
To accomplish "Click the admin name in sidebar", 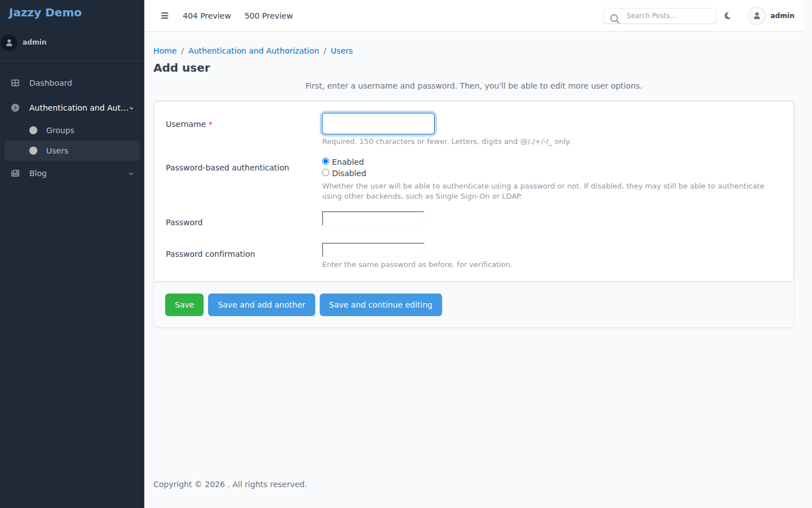I will 34,42.
